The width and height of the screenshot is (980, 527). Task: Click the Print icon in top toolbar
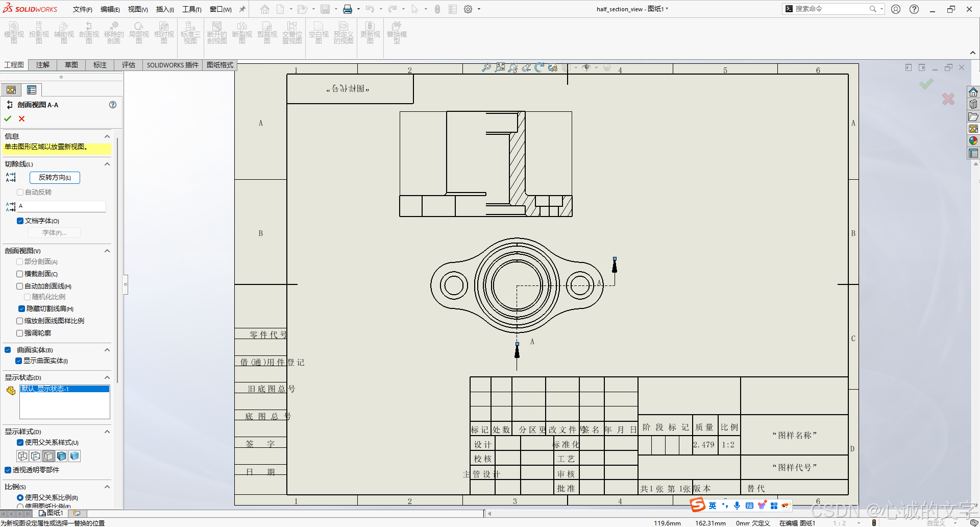[x=348, y=9]
